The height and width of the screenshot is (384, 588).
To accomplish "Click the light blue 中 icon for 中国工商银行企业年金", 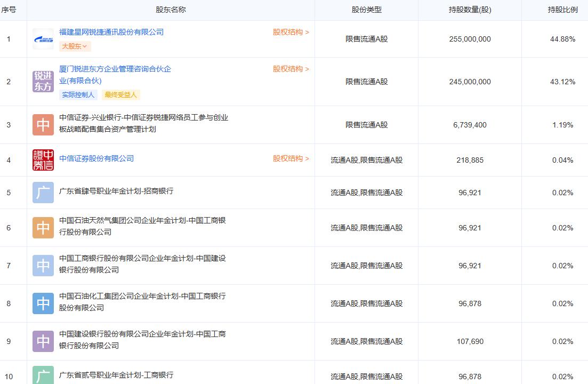I will pyautogui.click(x=43, y=266).
